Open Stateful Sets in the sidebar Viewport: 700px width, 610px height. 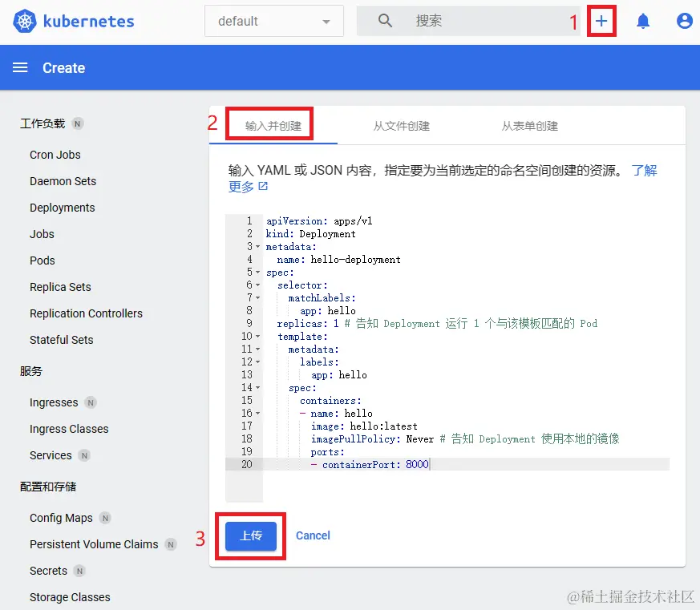click(x=62, y=340)
